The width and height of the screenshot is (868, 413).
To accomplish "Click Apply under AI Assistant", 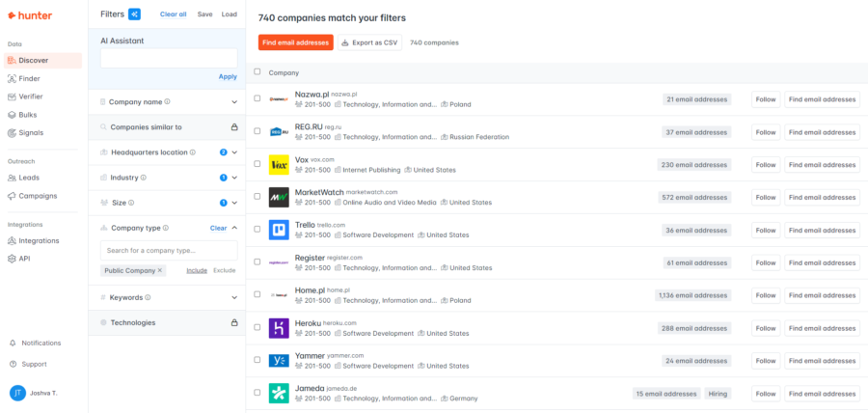I will [228, 77].
